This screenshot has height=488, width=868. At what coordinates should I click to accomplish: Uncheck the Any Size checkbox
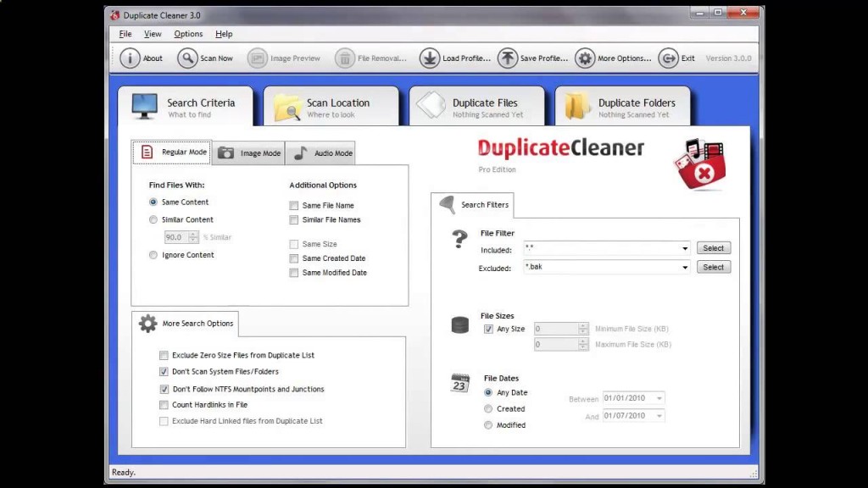click(488, 330)
